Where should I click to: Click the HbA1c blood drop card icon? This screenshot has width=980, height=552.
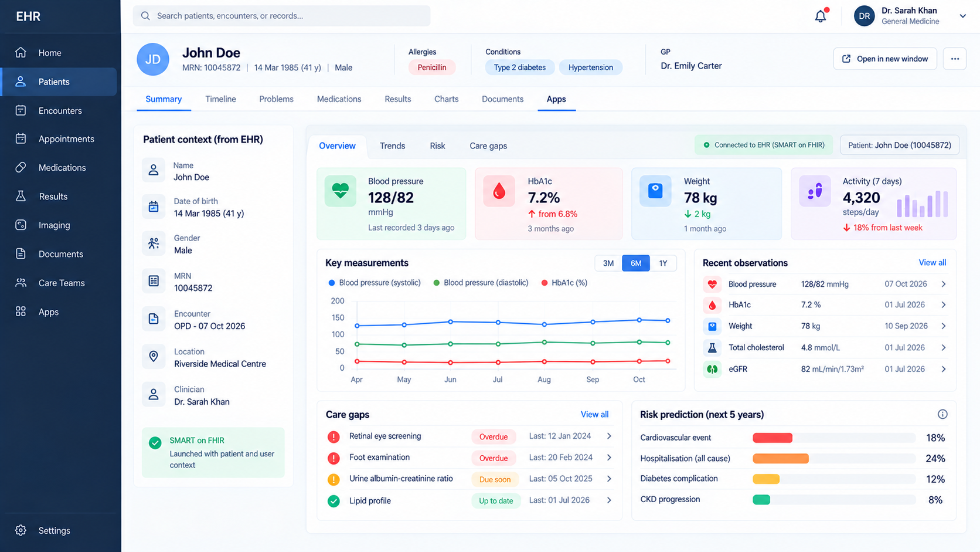(x=499, y=191)
